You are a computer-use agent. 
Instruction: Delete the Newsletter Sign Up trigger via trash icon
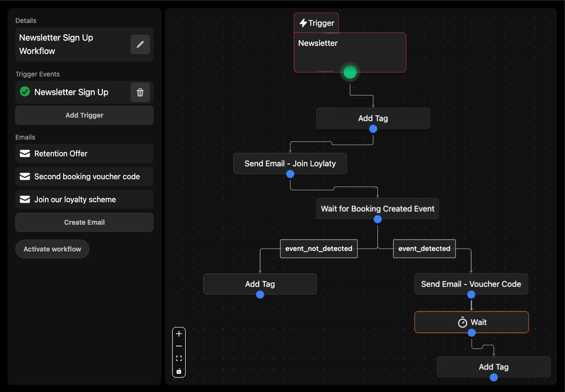tap(140, 92)
